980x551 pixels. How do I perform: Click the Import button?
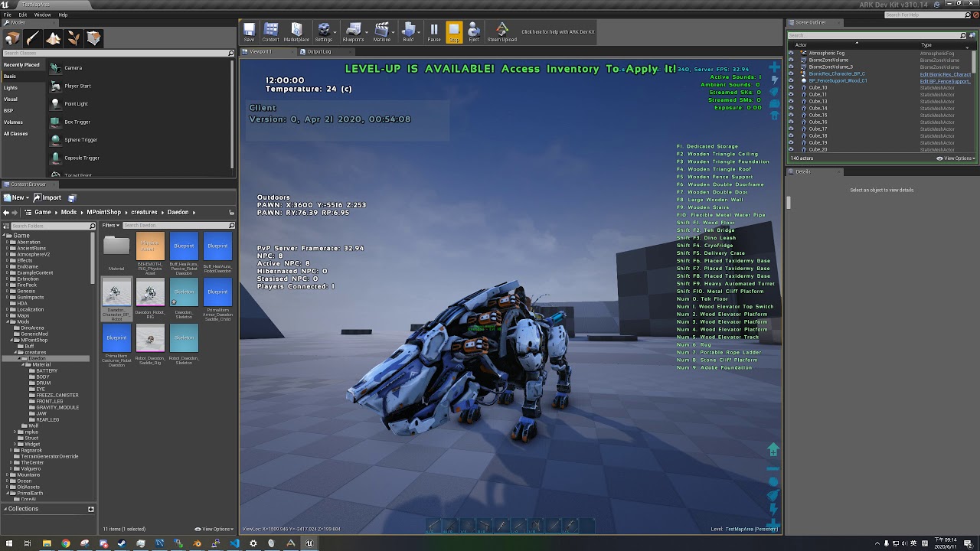pyautogui.click(x=47, y=197)
